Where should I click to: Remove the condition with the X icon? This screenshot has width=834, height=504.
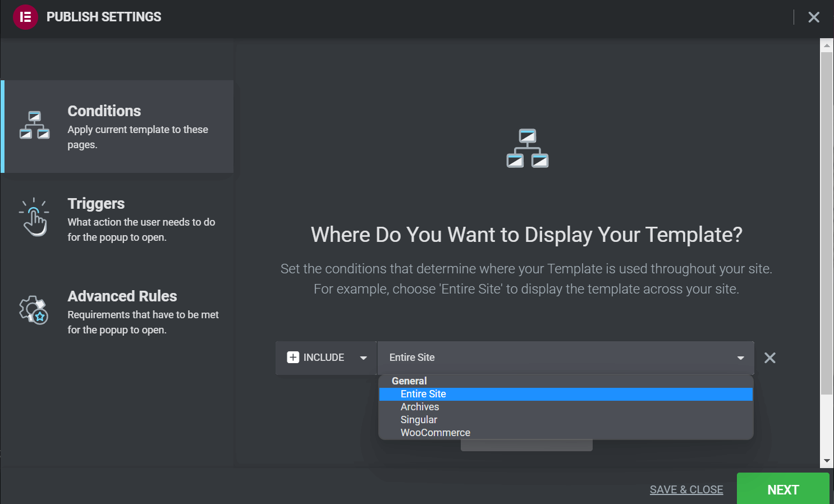tap(769, 358)
